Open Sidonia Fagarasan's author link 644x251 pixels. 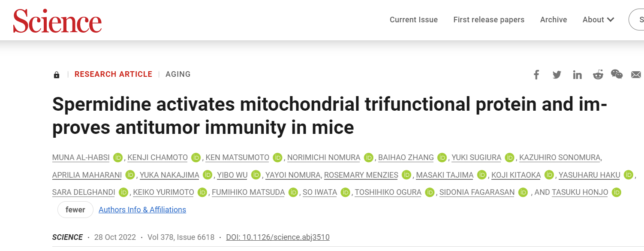[477, 192]
